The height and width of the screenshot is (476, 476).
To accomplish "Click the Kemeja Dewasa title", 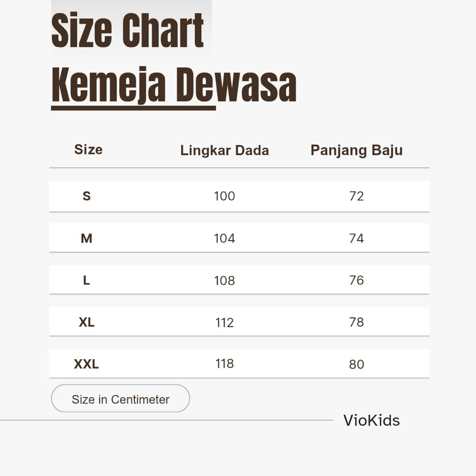I will (x=173, y=86).
